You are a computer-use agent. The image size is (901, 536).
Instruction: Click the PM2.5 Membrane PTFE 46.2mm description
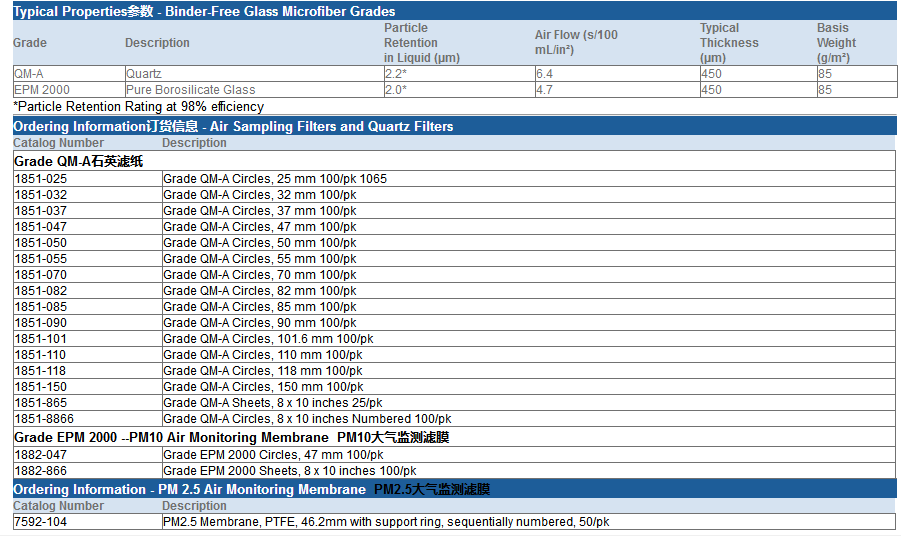386,522
